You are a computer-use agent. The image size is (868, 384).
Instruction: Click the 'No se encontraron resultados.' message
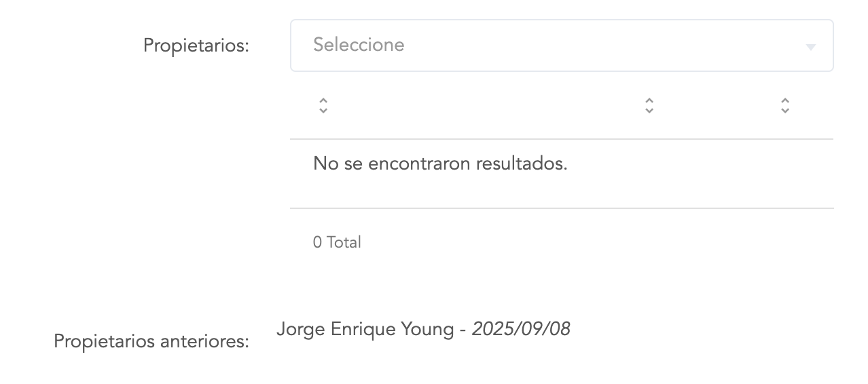click(440, 164)
